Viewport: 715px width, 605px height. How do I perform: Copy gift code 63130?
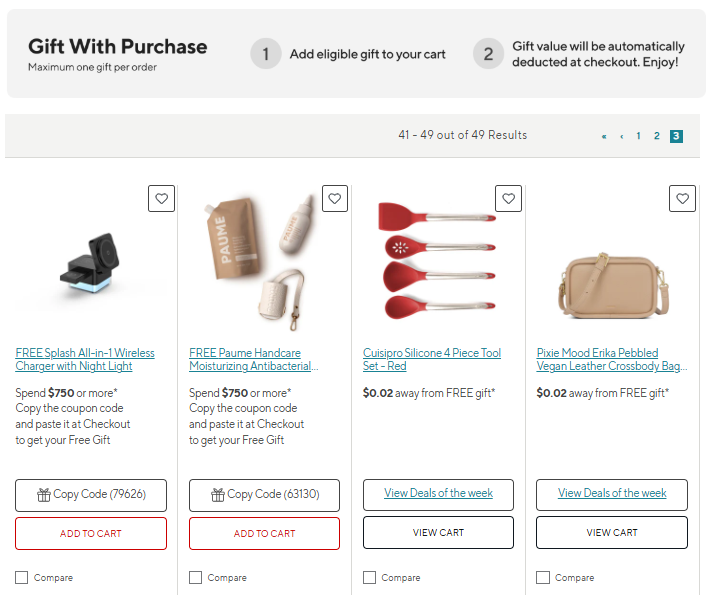coord(264,494)
